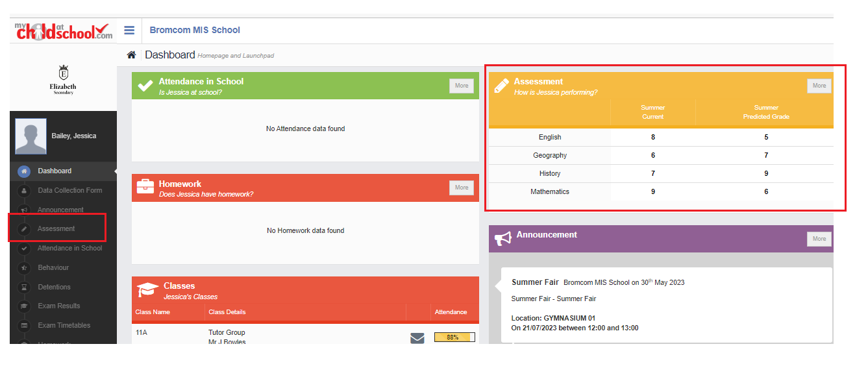The height and width of the screenshot is (379, 868).
Task: Click the More button on the Attendance in School card
Action: [462, 86]
